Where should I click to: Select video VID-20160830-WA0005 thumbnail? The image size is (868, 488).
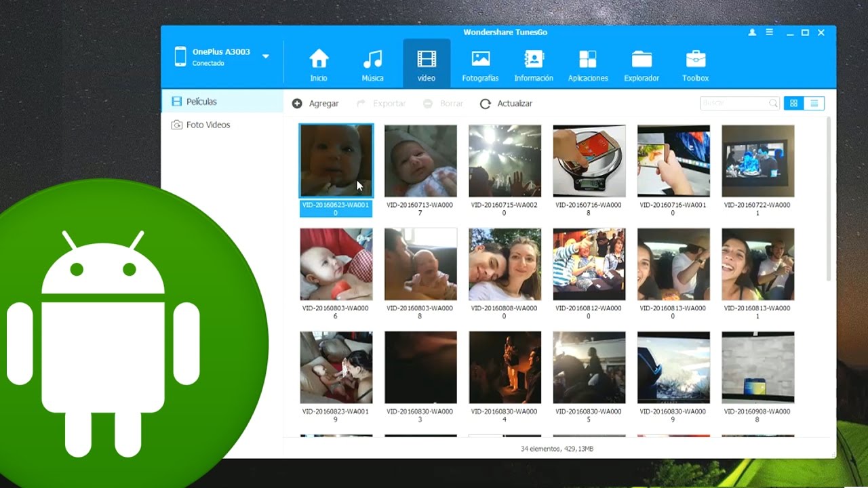point(589,367)
